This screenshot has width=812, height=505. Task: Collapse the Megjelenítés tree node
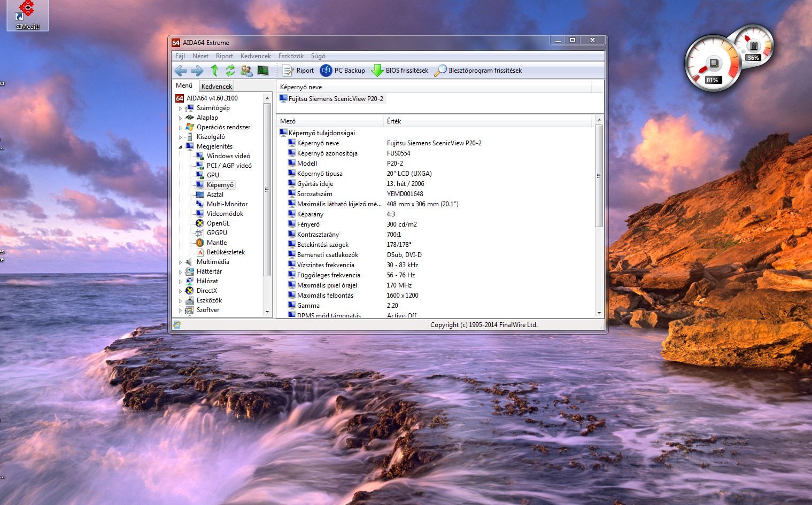pyautogui.click(x=180, y=147)
